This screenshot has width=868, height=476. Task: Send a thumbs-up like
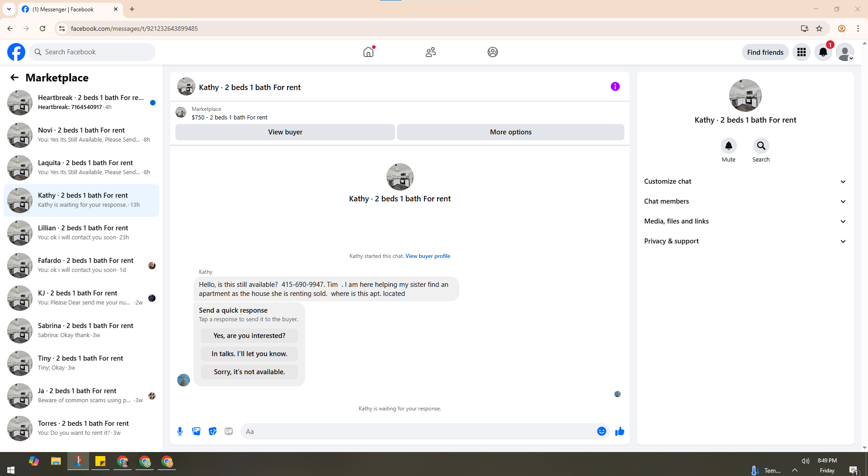click(x=619, y=431)
